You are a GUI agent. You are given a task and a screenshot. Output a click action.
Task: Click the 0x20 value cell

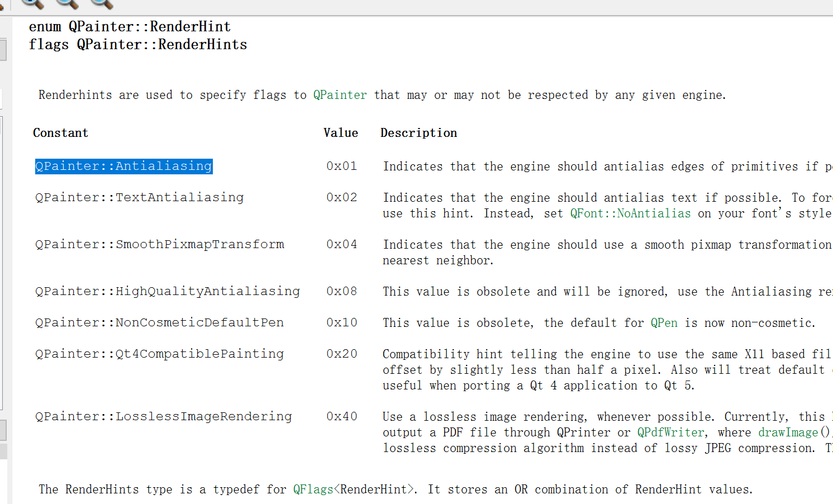[342, 354]
